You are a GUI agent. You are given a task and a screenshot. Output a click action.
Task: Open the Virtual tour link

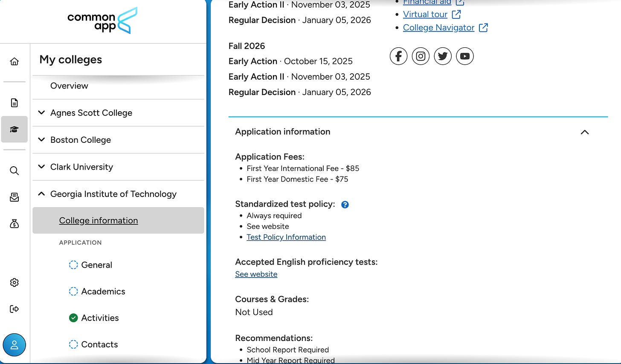point(425,14)
